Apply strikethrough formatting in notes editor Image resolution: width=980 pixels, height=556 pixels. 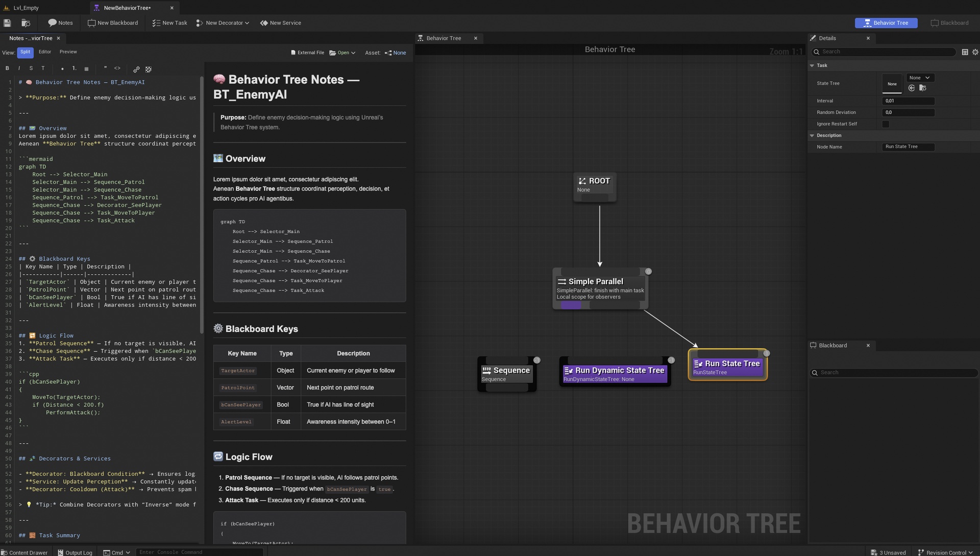click(x=31, y=68)
